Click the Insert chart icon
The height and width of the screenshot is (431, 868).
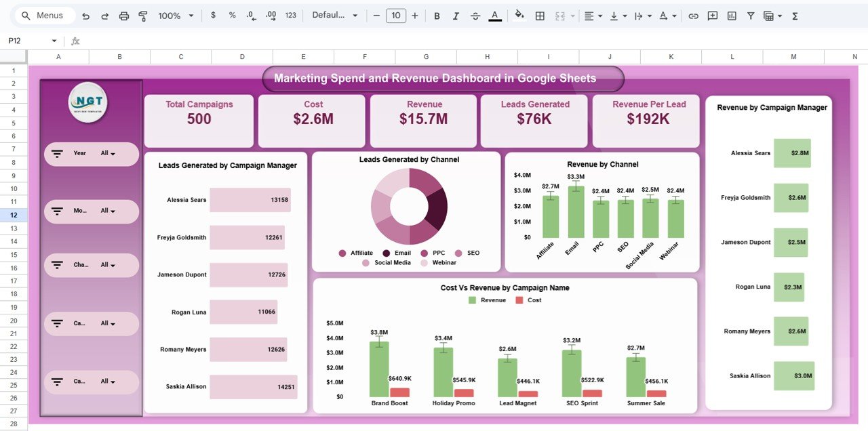(x=732, y=15)
